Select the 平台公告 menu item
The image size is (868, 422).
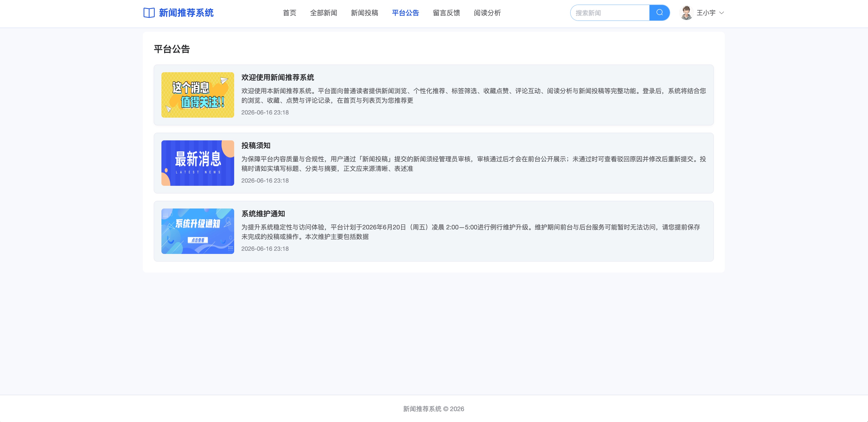pyautogui.click(x=405, y=13)
